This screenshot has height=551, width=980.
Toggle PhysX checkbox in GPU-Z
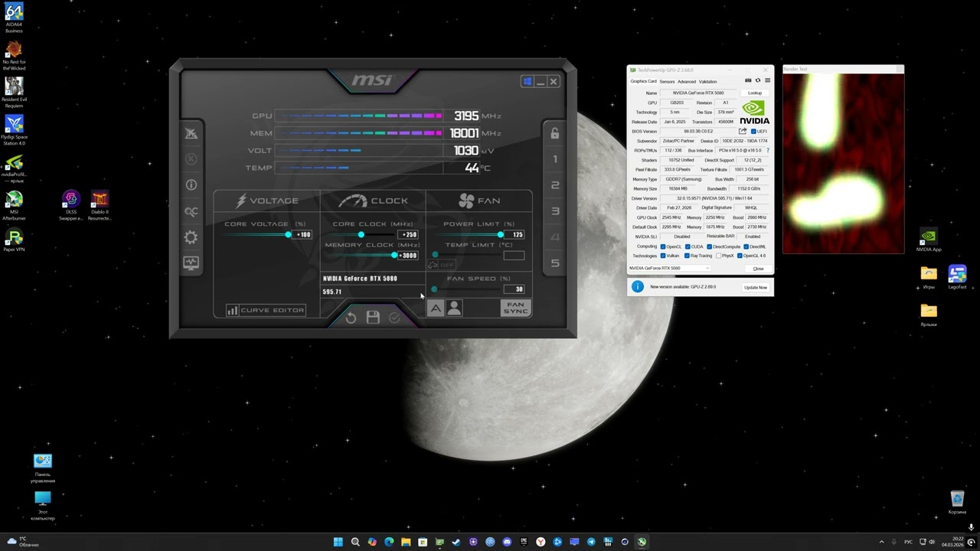point(719,256)
